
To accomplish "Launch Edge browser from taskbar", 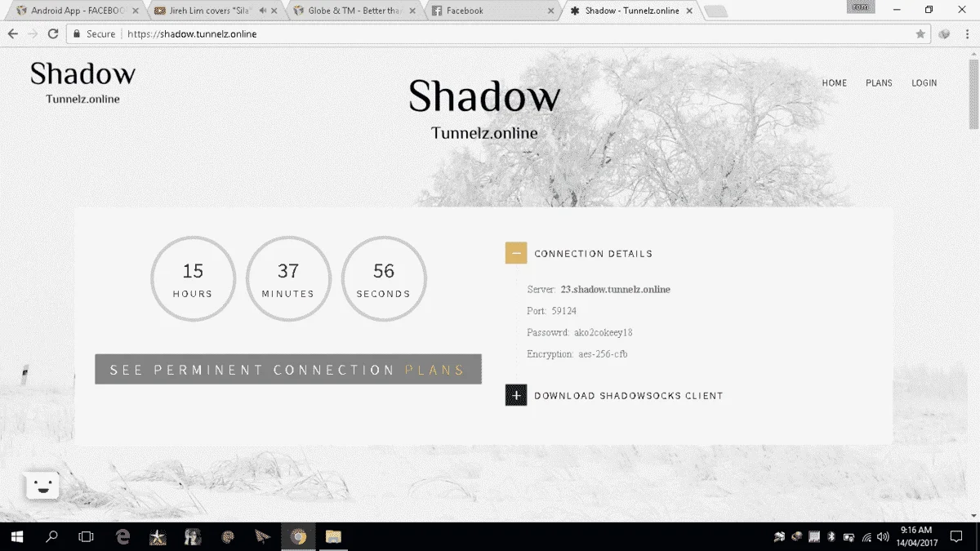I will coord(123,536).
